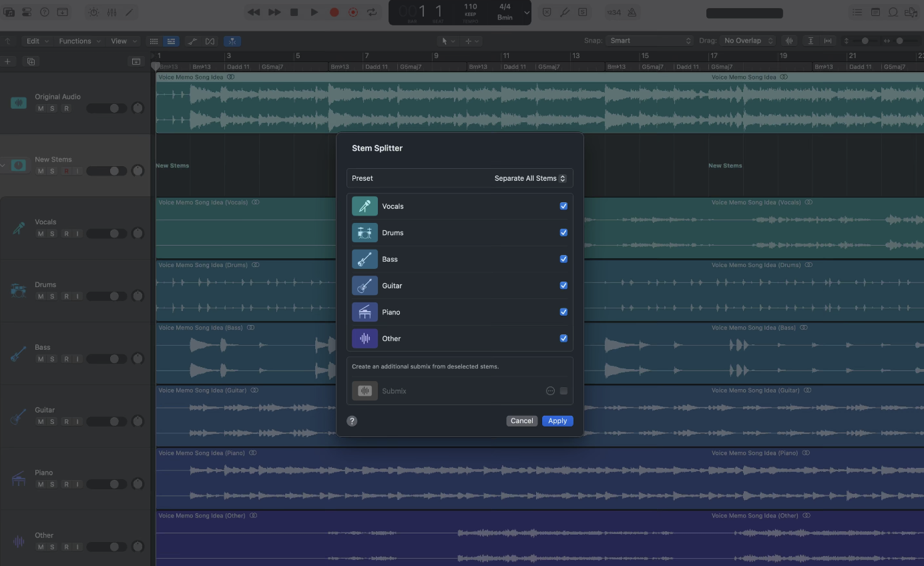
Task: Click the help question mark in Stem Splitter
Action: pos(352,421)
